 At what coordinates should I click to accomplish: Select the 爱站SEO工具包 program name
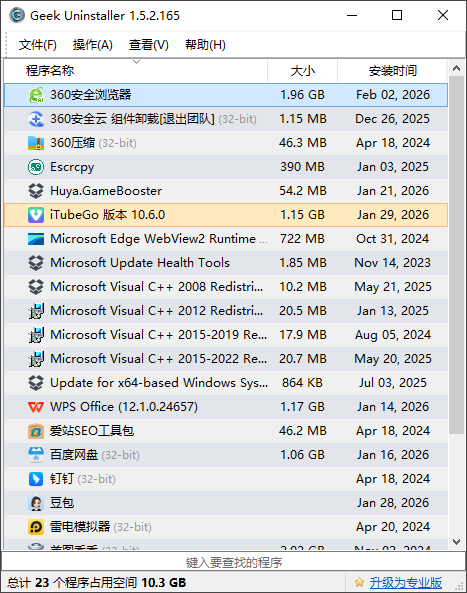92,431
